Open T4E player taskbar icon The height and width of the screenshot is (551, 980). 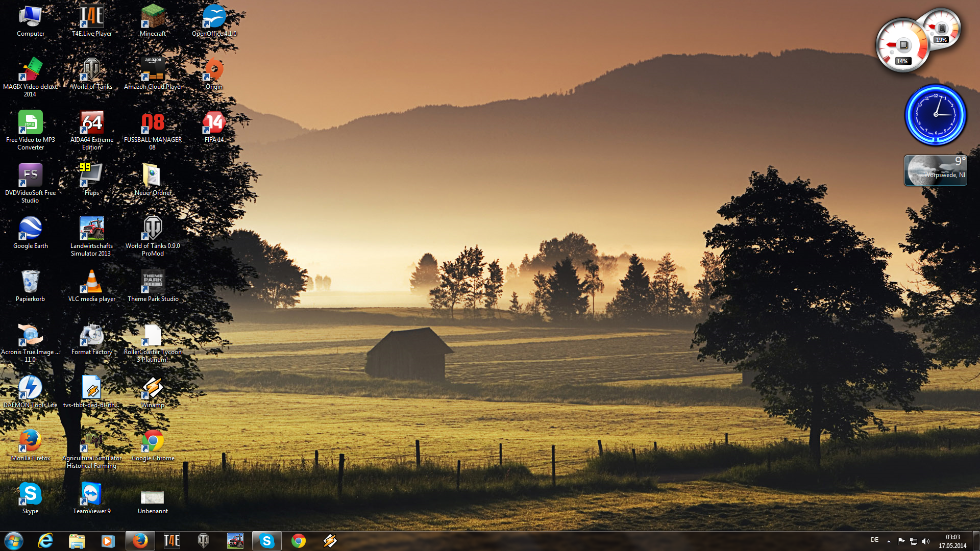171,541
